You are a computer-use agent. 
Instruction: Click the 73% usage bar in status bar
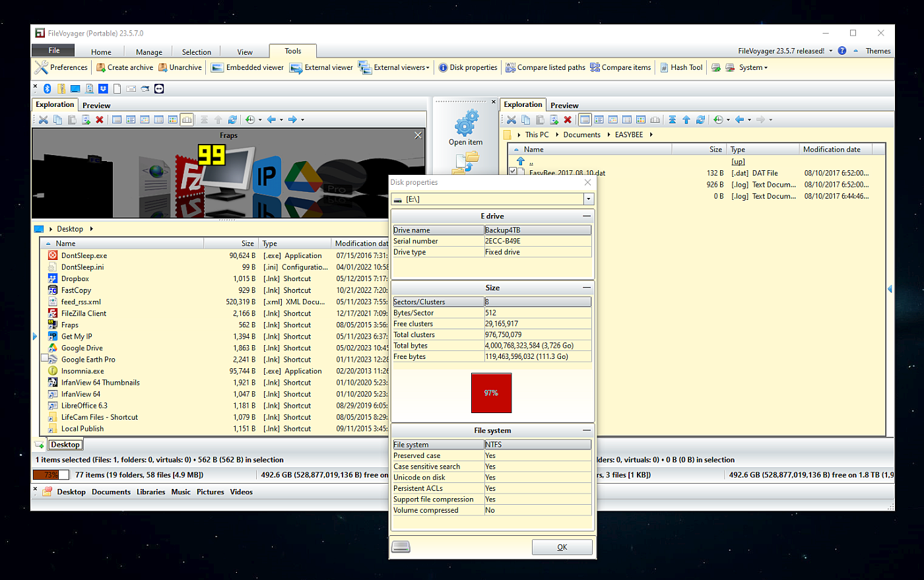click(x=51, y=474)
